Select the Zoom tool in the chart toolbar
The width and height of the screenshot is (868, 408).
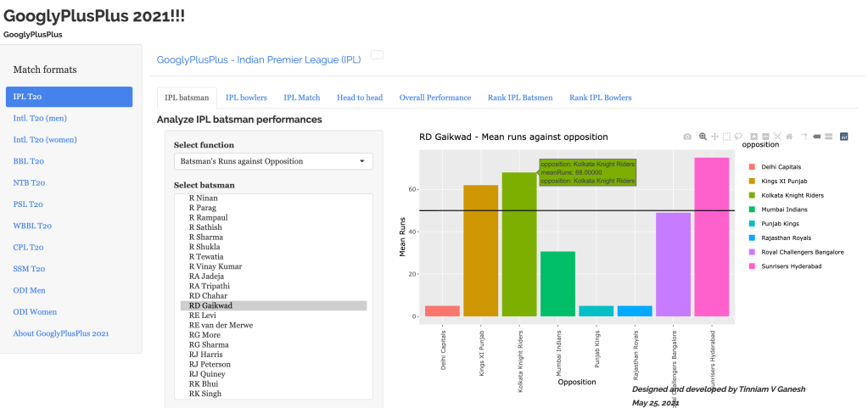703,137
